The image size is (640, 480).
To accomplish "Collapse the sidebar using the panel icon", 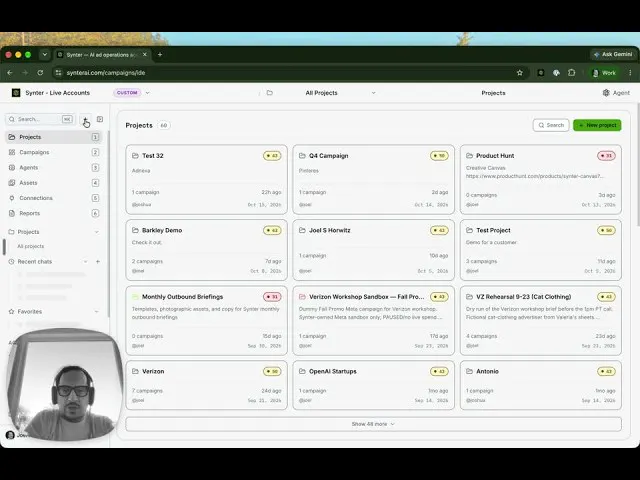I will pos(100,119).
